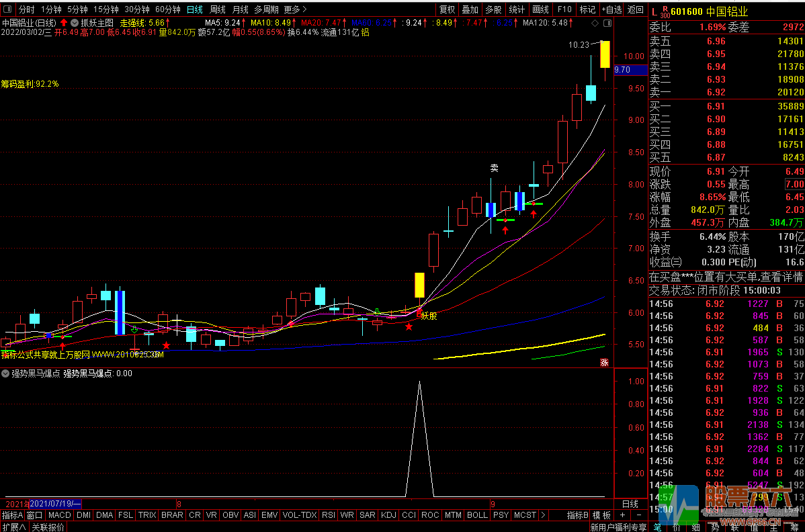This screenshot has width=805, height=532.
Task: Click the plus zoom-in button
Action: click(x=623, y=515)
